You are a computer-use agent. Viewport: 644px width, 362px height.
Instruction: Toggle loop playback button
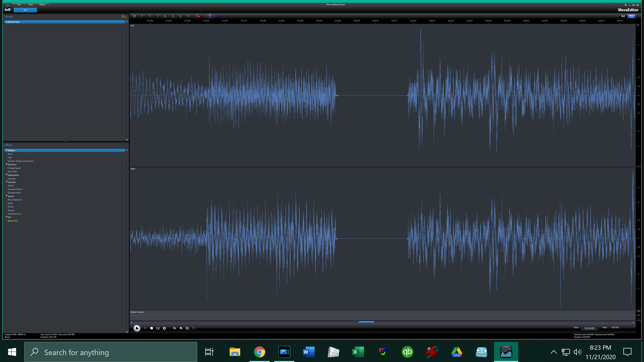click(x=158, y=328)
